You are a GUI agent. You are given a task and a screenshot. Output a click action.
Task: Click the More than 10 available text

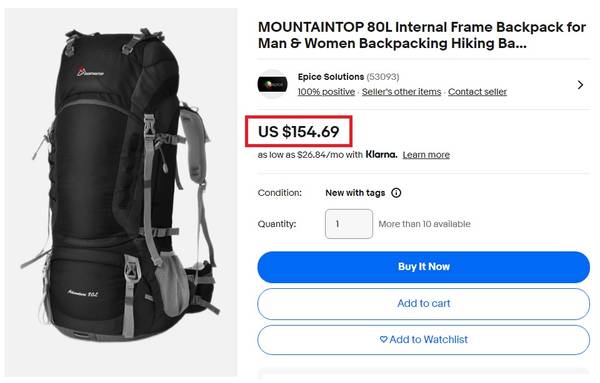[424, 224]
